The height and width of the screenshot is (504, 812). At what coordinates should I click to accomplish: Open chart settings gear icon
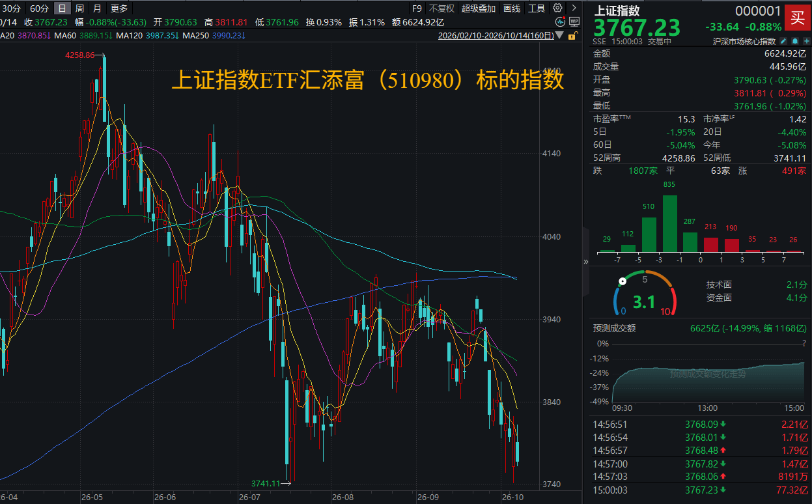(x=557, y=8)
